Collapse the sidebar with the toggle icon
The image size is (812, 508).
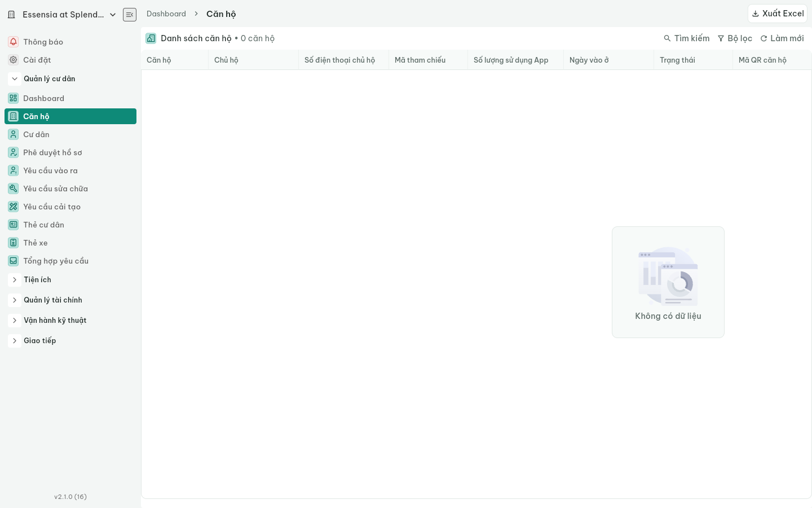[x=130, y=15]
